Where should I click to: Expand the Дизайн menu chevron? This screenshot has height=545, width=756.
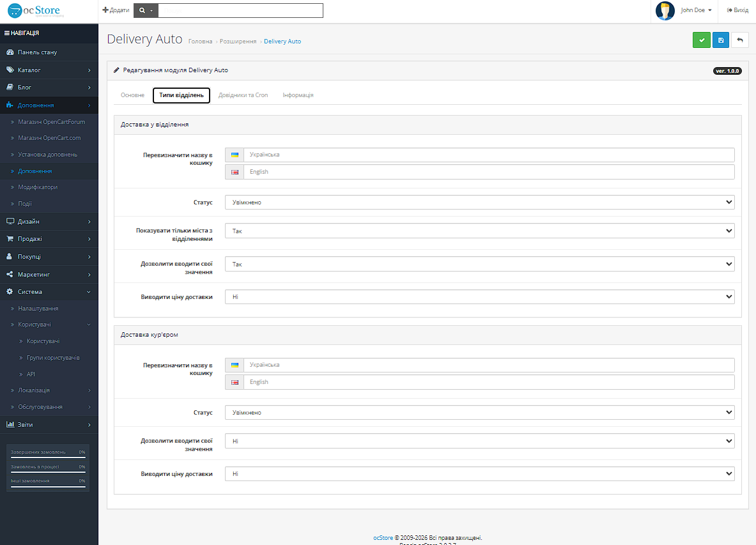[89, 222]
